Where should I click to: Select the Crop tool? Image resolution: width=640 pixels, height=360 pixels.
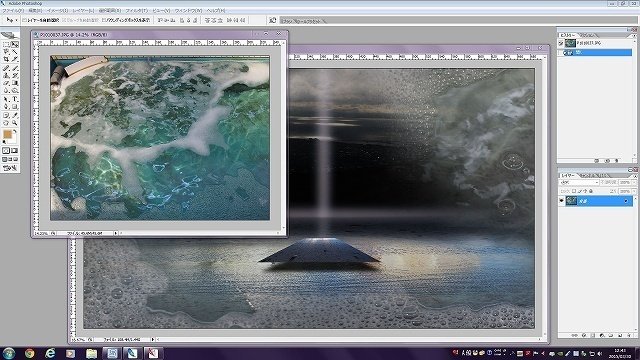click(6, 60)
